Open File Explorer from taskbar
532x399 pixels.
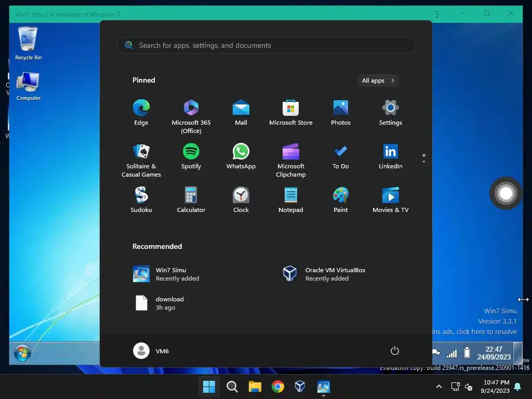tap(255, 387)
